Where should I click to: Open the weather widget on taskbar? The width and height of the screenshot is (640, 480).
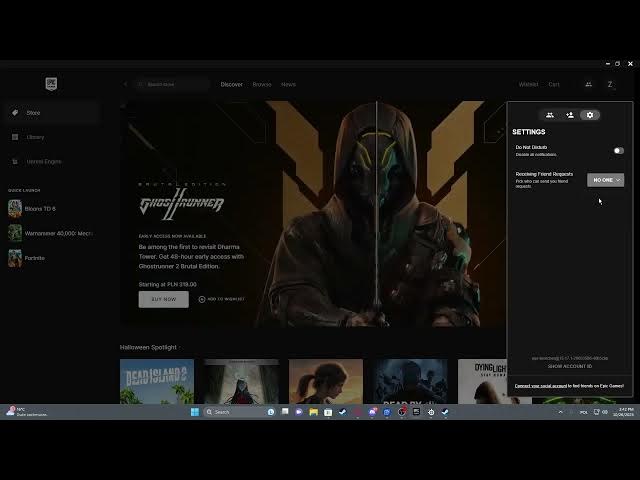point(27,412)
